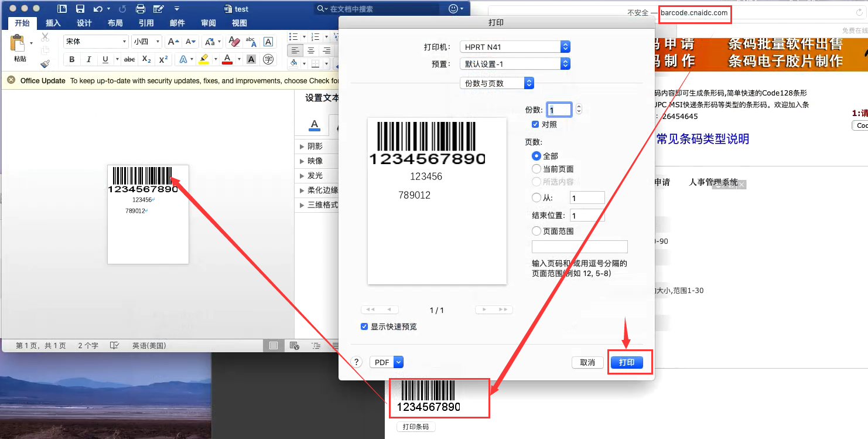Open the 预置 默认设置-1 dropdown
The width and height of the screenshot is (868, 439).
[x=515, y=64]
